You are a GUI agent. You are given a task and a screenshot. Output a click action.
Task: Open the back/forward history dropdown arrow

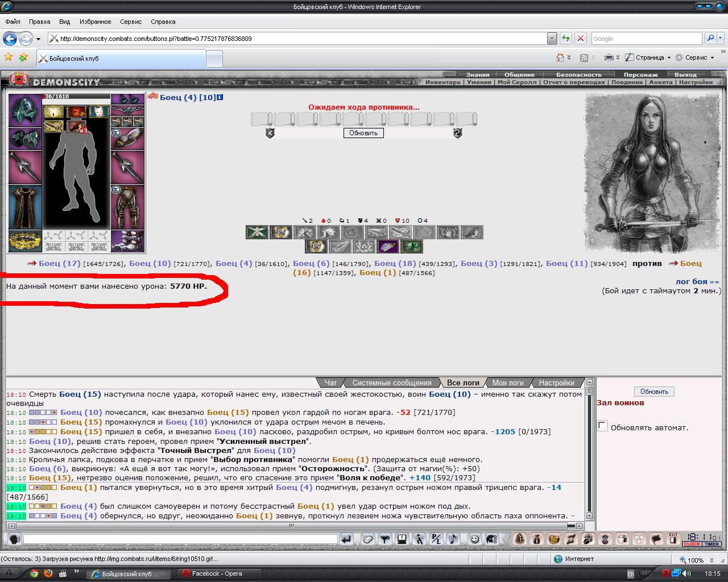coord(38,39)
